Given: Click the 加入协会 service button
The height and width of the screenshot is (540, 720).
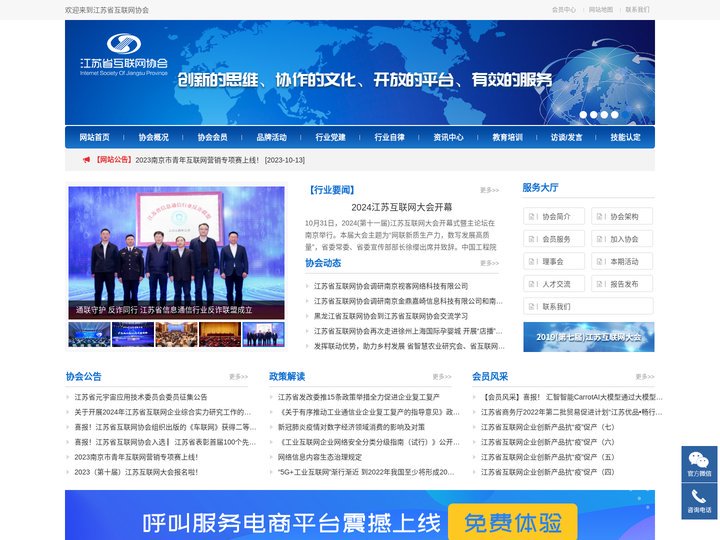Looking at the screenshot, I should point(622,239).
